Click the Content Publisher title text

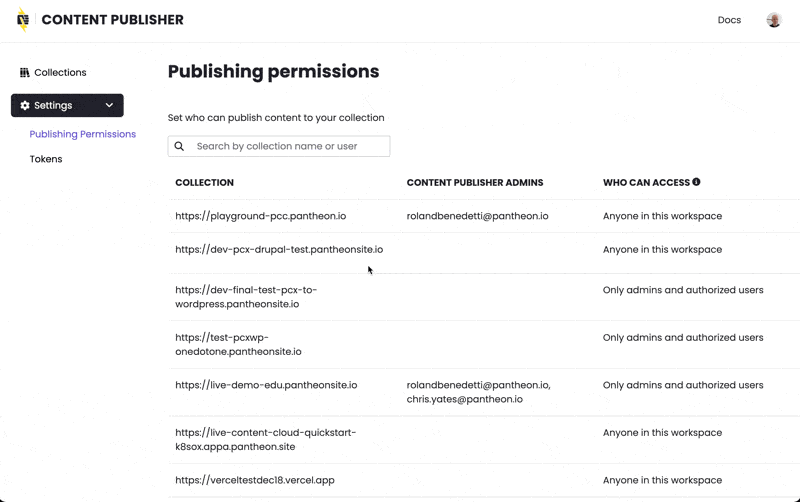(112, 20)
